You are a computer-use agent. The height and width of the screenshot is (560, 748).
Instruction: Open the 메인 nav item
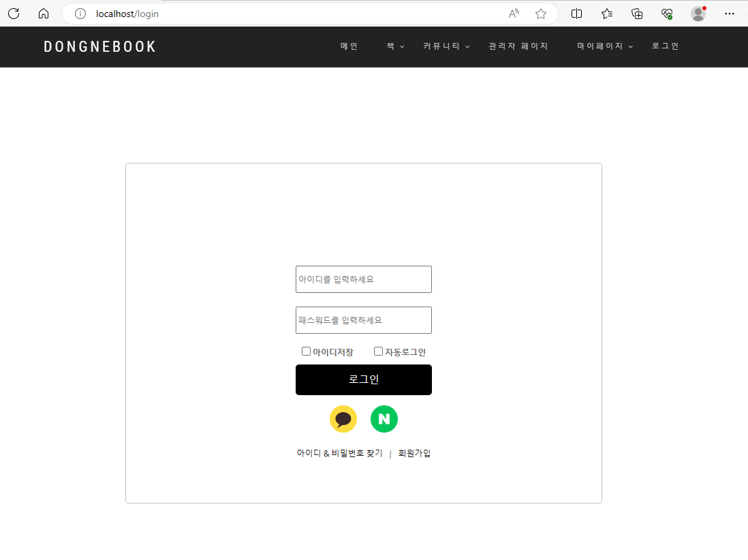tap(349, 46)
